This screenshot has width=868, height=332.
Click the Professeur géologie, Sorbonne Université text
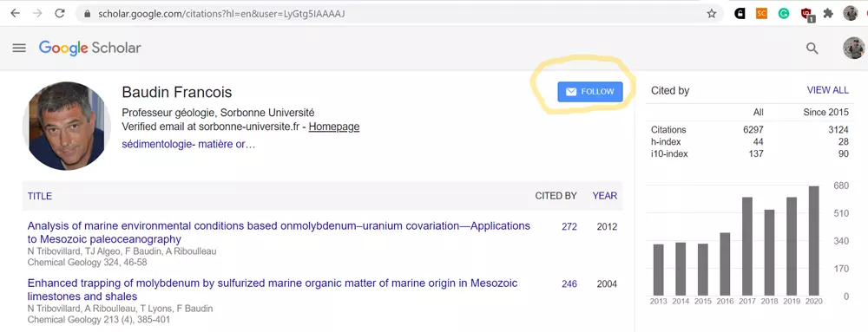point(218,113)
